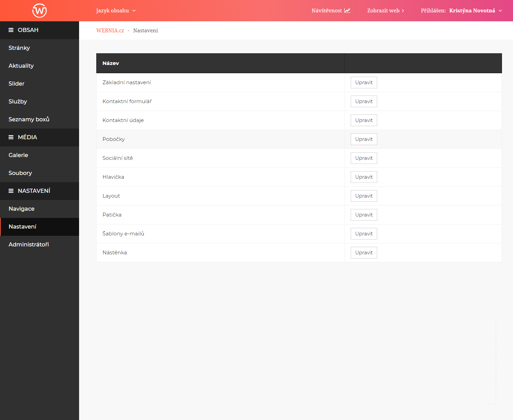Screen dimensions: 513x420
Task: Click the Kontaktní formulář row text
Action: (127, 101)
